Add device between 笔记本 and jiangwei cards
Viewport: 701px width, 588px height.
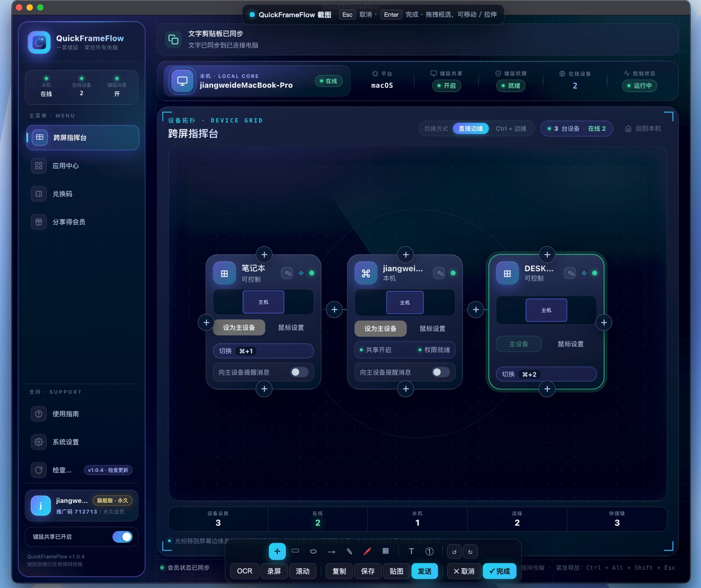(334, 310)
